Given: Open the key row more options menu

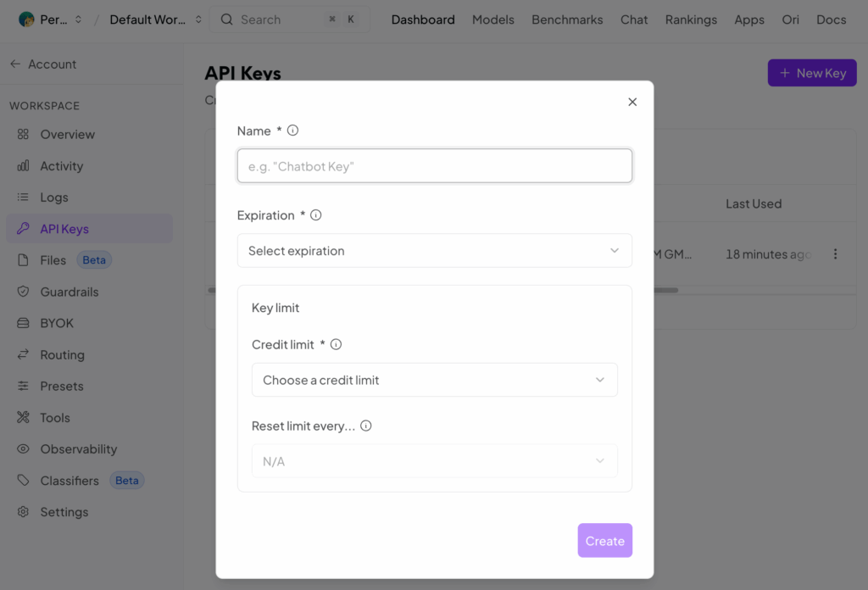Looking at the screenshot, I should click(x=835, y=254).
